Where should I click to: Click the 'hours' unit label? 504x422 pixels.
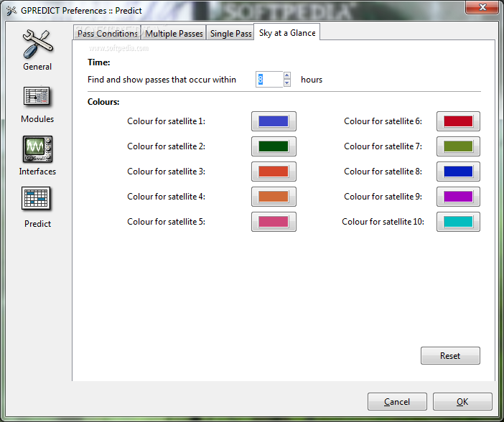312,80
